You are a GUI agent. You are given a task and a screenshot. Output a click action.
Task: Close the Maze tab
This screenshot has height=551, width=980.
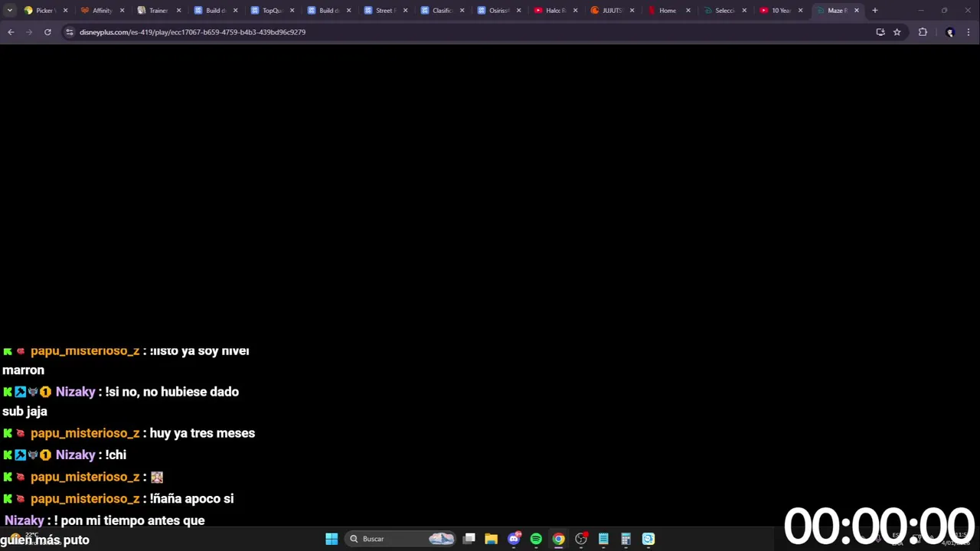click(856, 11)
